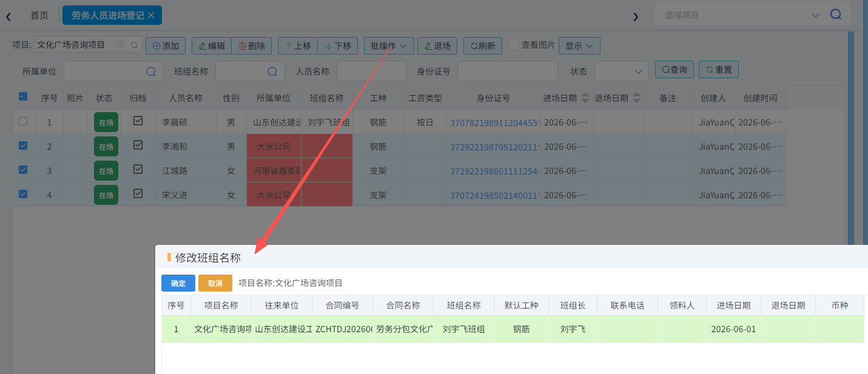Open ID link 370724198502140011
Screen dimensions: 868x374
pos(493,195)
